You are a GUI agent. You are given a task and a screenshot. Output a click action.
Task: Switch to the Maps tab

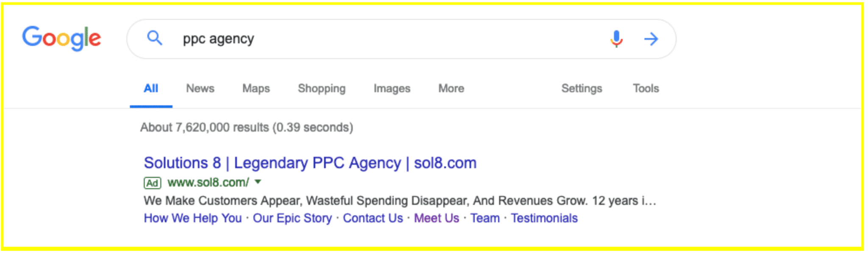click(256, 88)
